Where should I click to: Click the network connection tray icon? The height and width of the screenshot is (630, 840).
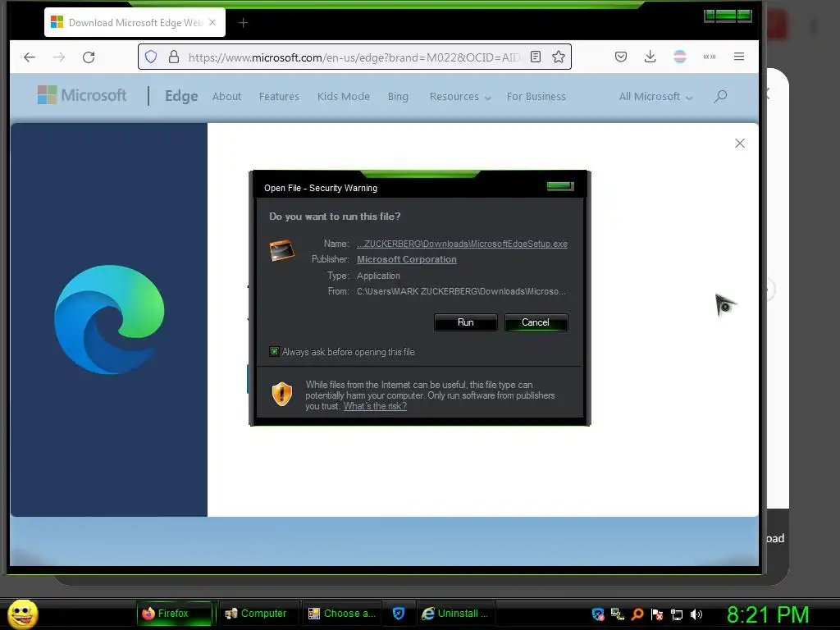677,614
